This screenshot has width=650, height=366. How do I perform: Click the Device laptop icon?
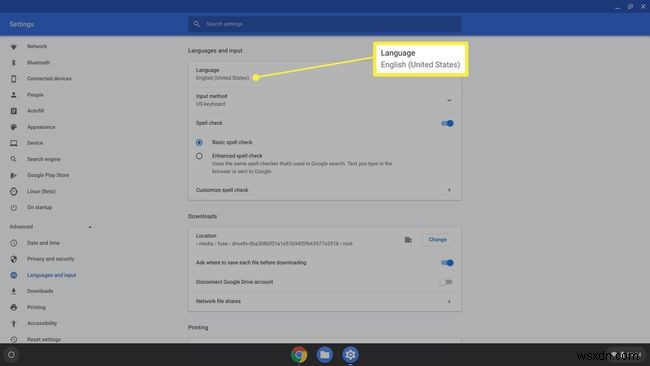(14, 143)
